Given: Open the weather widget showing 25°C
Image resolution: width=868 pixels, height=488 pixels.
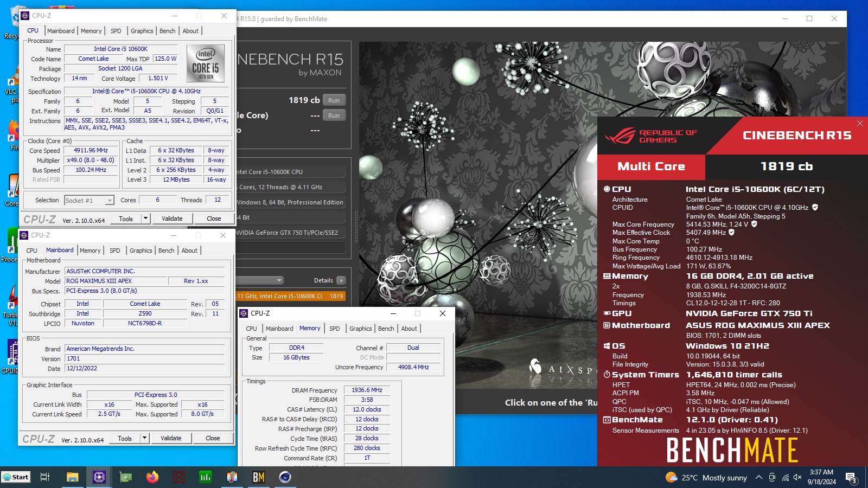Looking at the screenshot, I should click(706, 478).
